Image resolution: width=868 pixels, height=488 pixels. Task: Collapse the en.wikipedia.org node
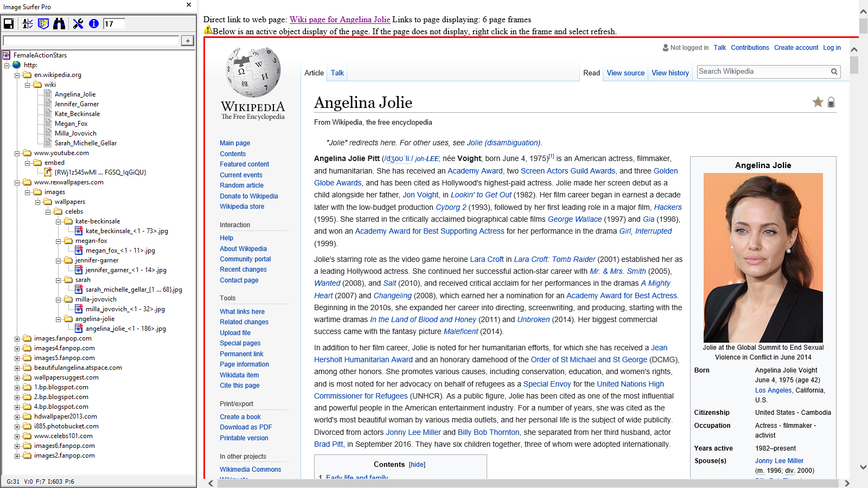[17, 75]
